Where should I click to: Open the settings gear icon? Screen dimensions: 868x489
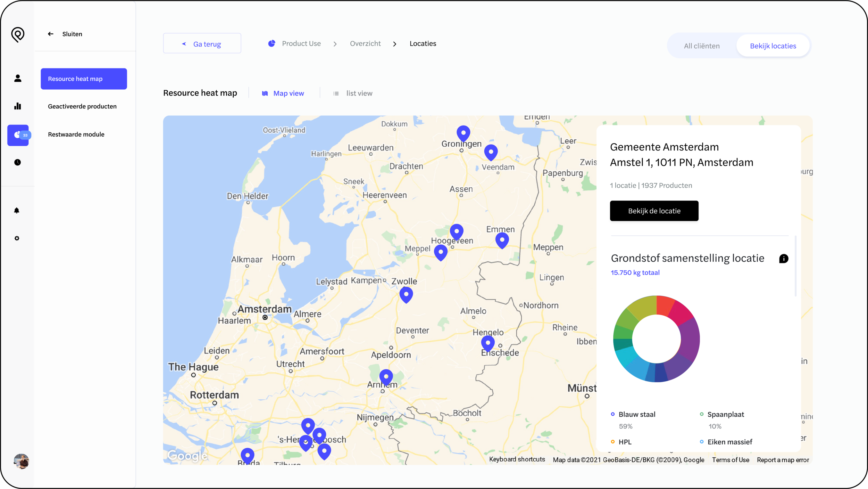point(17,238)
